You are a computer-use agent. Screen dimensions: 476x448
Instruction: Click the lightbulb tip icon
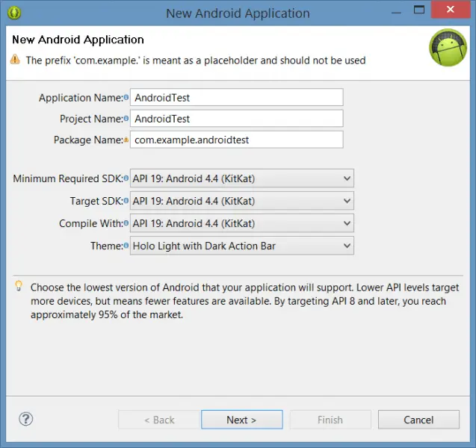[x=19, y=287]
